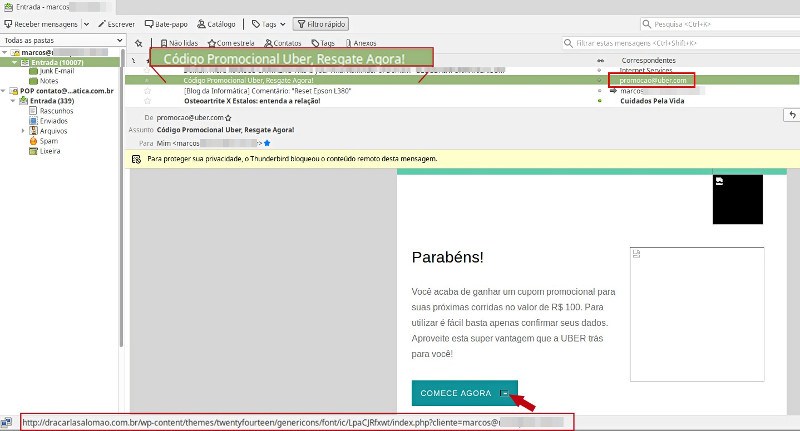Toggle the Filtro rápido button
Image resolution: width=800 pixels, height=431 pixels.
point(320,23)
